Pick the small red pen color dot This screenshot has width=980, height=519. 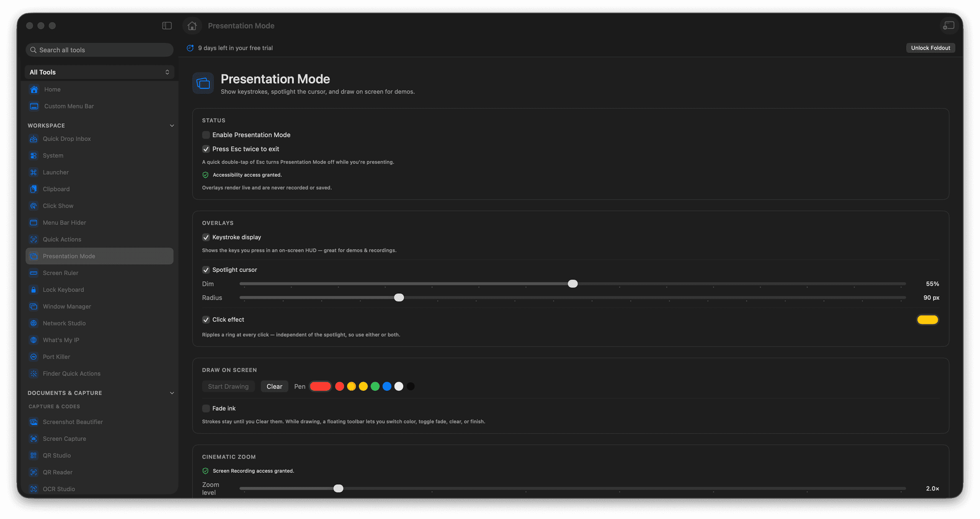[339, 387]
